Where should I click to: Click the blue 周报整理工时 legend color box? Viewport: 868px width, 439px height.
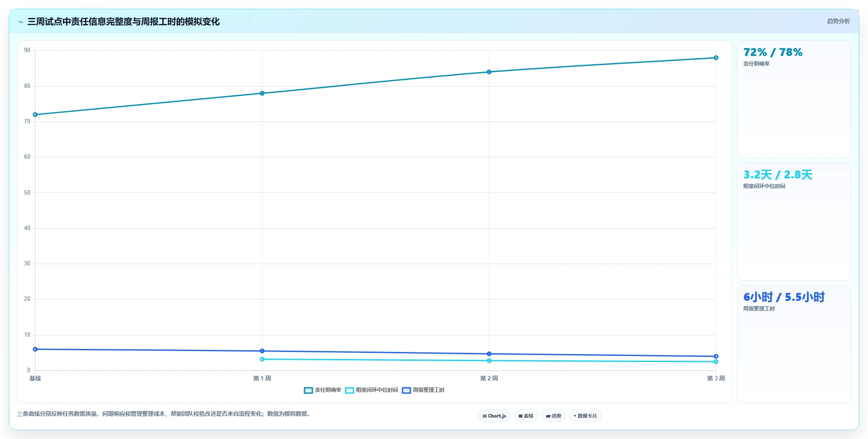406,390
